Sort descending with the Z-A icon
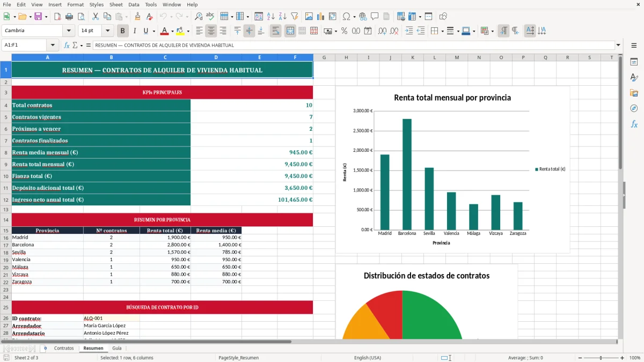Screen dimensions: 644x362 tap(282, 17)
